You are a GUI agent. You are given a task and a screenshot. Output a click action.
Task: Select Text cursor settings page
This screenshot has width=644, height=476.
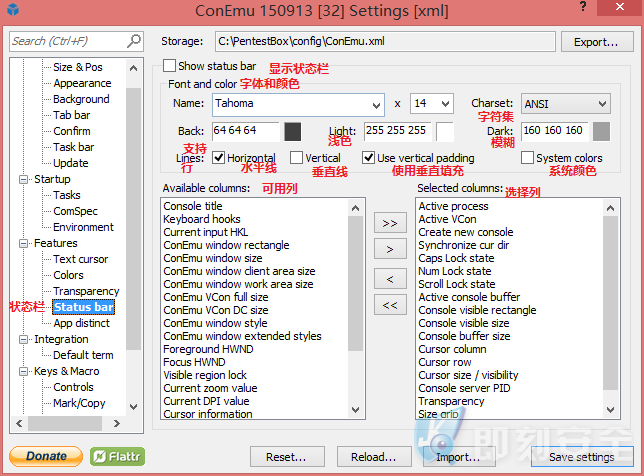tap(80, 259)
